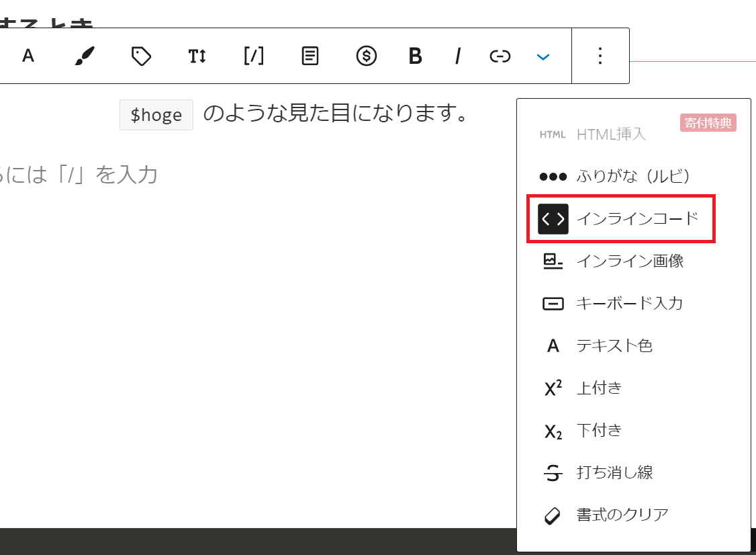The width and height of the screenshot is (756, 555).
Task: Click the document note icon in toolbar
Action: coord(310,56)
